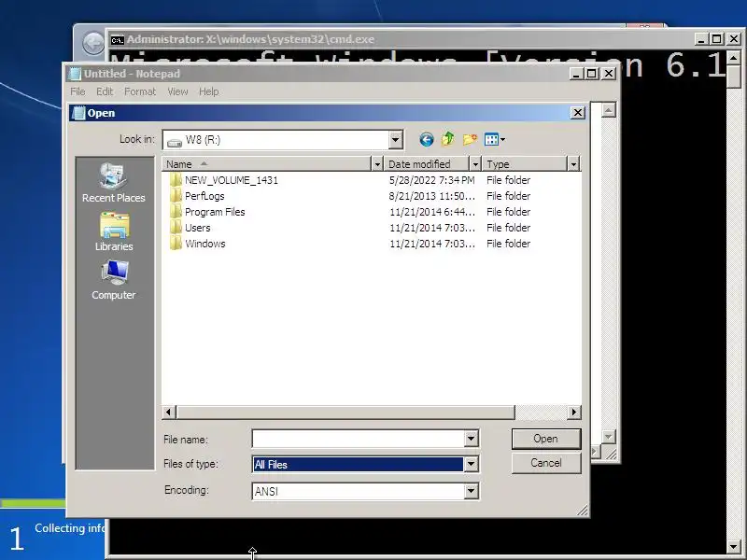The height and width of the screenshot is (560, 747).
Task: Open Computer in sidebar
Action: click(x=113, y=280)
